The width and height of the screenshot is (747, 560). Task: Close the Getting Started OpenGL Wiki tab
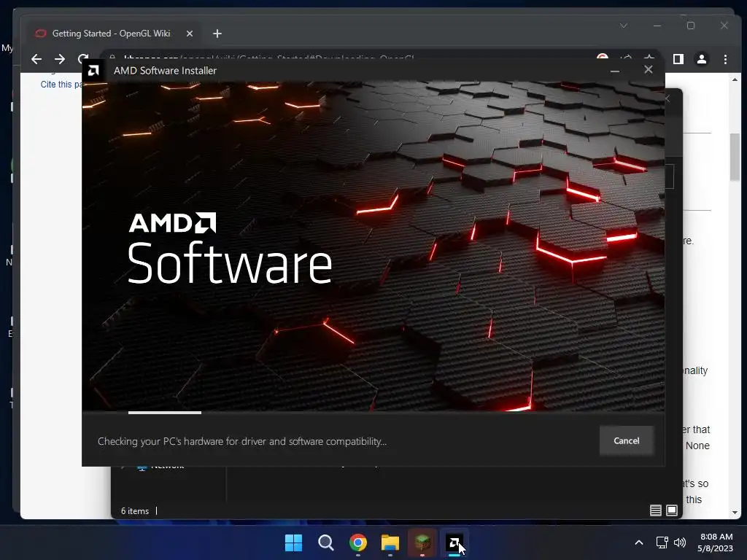pos(190,34)
